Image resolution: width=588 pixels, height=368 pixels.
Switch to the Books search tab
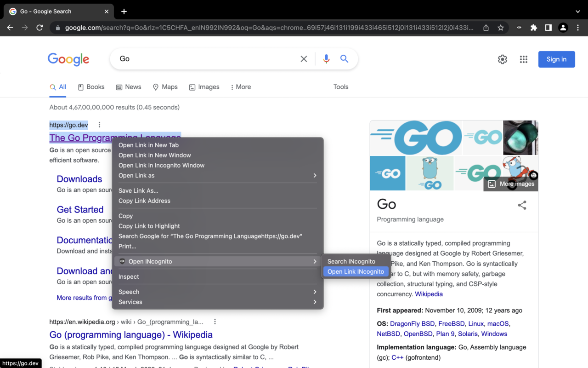coord(91,87)
